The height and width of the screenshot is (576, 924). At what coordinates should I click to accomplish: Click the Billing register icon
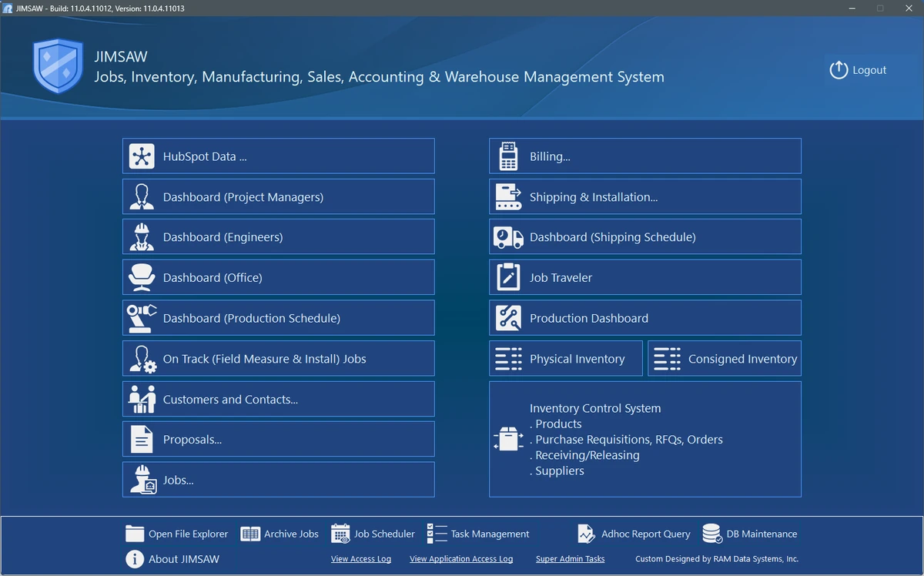coord(508,156)
